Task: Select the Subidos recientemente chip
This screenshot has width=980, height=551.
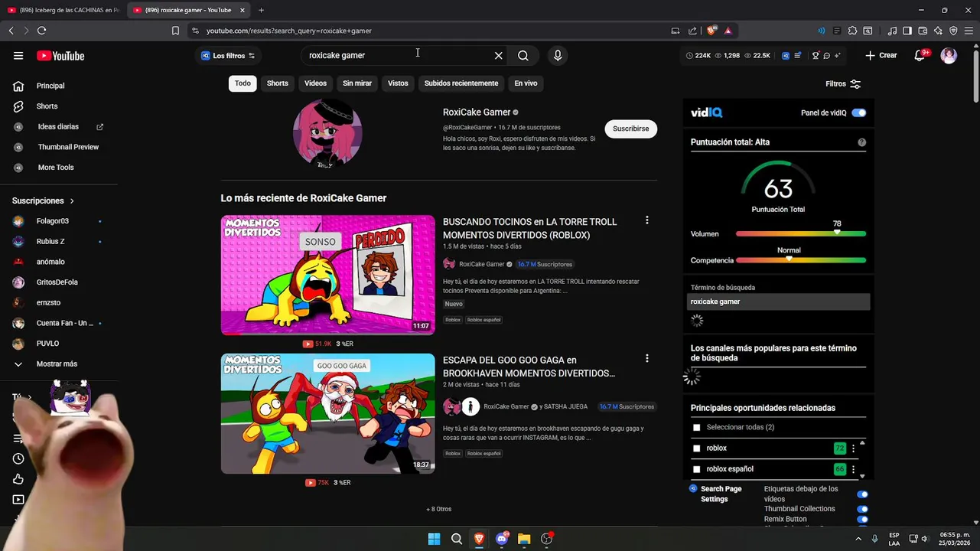Action: [461, 83]
